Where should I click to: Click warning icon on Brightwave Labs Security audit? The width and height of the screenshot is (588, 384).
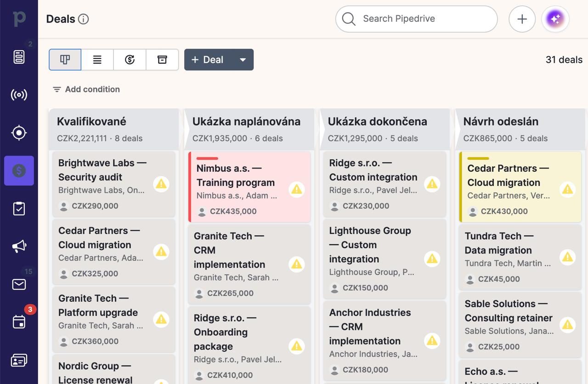coord(161,184)
